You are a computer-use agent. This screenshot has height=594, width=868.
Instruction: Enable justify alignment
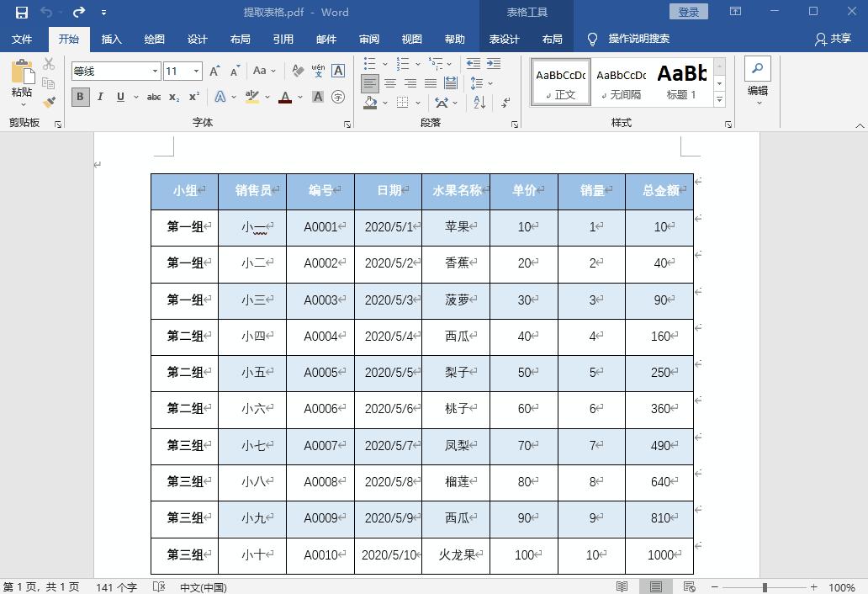[430, 82]
